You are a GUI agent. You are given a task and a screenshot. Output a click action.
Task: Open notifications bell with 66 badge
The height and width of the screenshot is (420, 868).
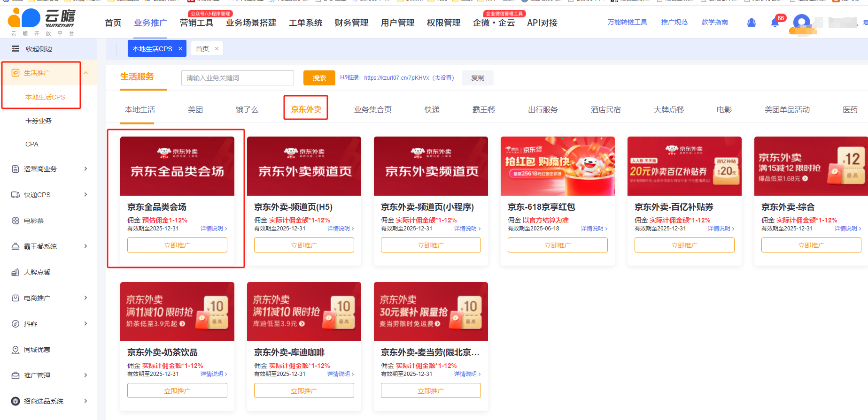(775, 22)
